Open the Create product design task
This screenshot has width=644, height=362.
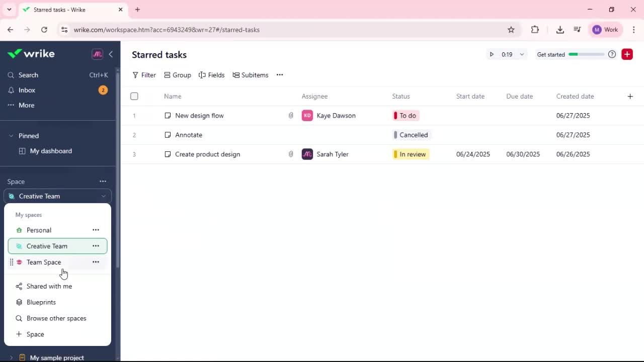207,154
